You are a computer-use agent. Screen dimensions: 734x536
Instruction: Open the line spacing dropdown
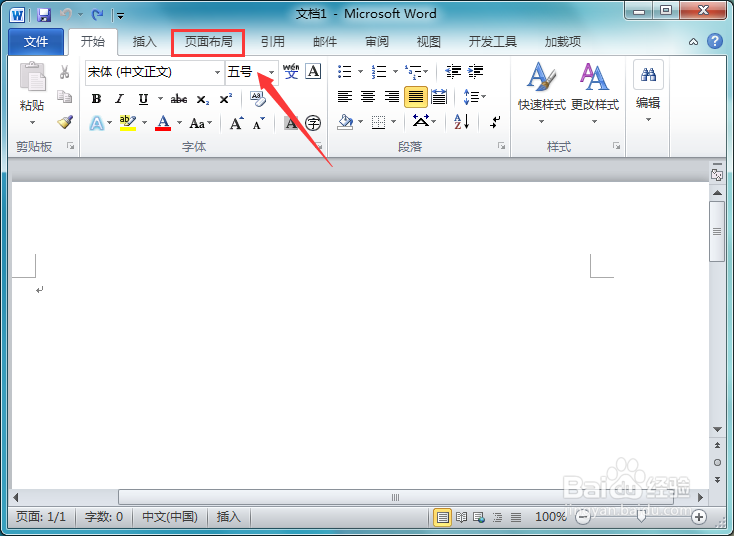(x=475, y=97)
